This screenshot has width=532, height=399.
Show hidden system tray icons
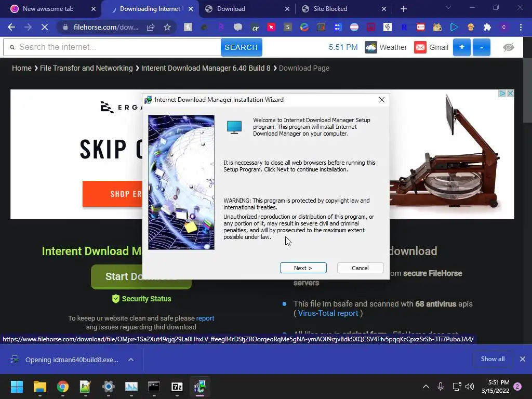click(426, 387)
